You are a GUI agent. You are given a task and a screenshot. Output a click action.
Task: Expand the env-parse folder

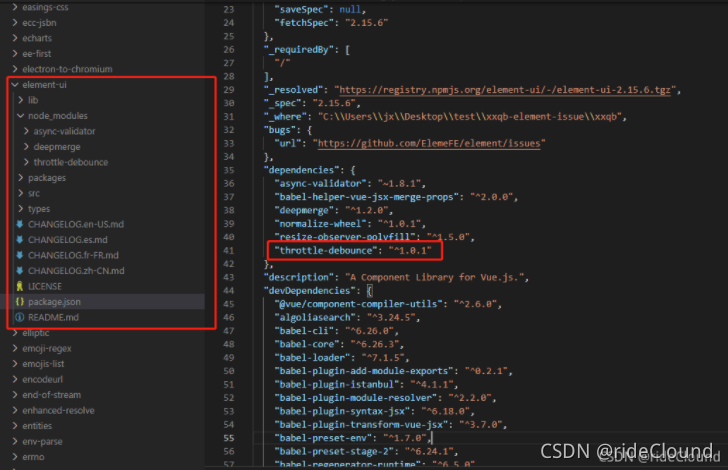(15, 441)
